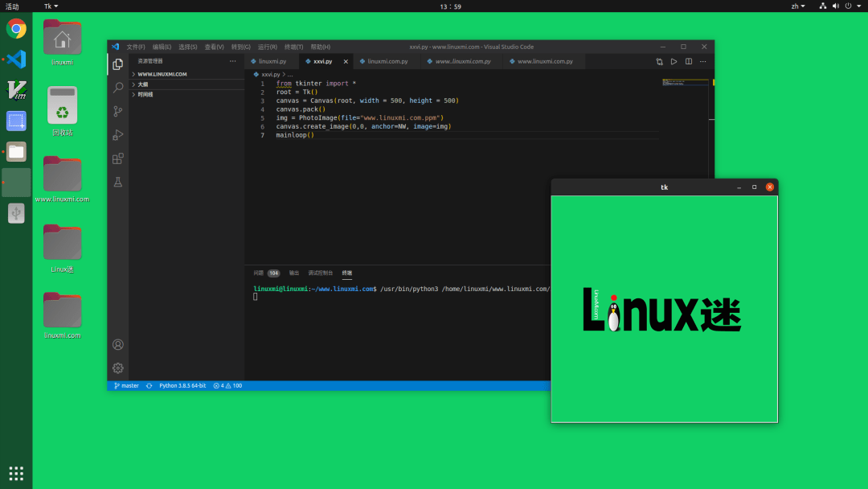Switch to the 问题 problems panel tab
The height and width of the screenshot is (489, 868).
(258, 273)
